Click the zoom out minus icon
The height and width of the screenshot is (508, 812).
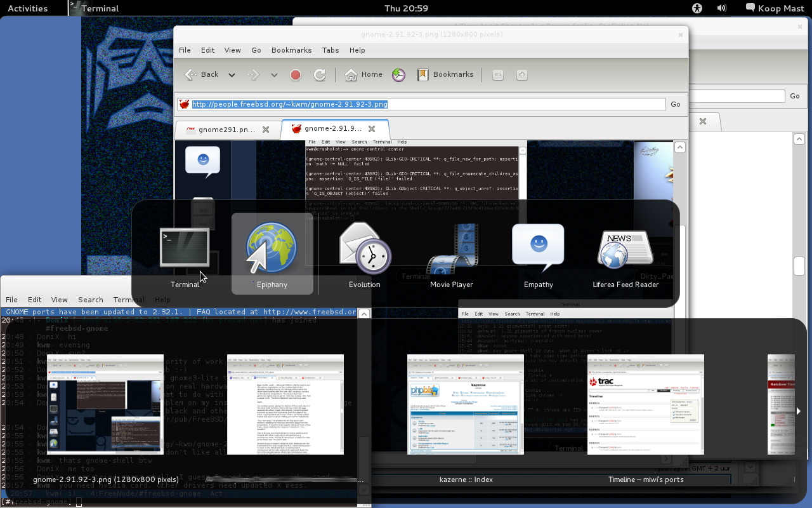[498, 75]
